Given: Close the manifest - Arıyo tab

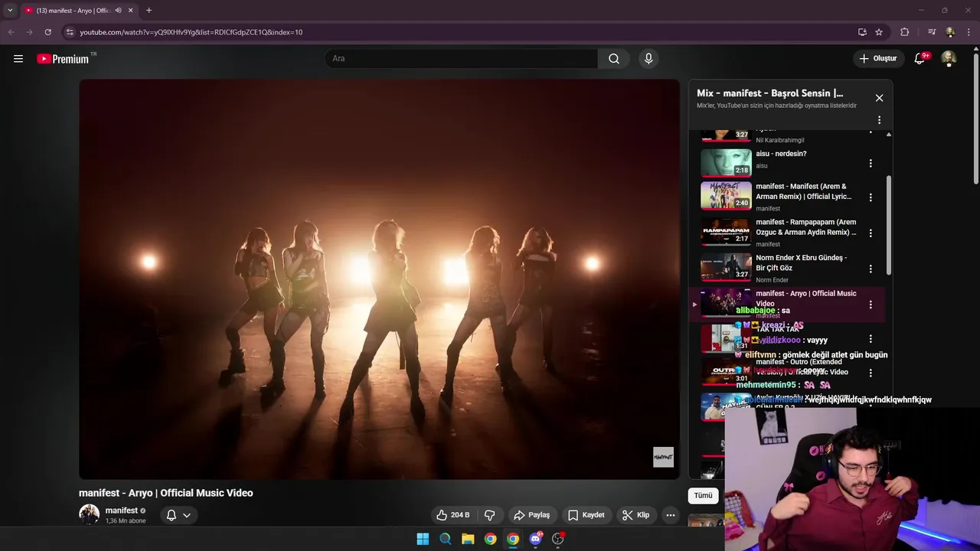Looking at the screenshot, I should click(130, 11).
